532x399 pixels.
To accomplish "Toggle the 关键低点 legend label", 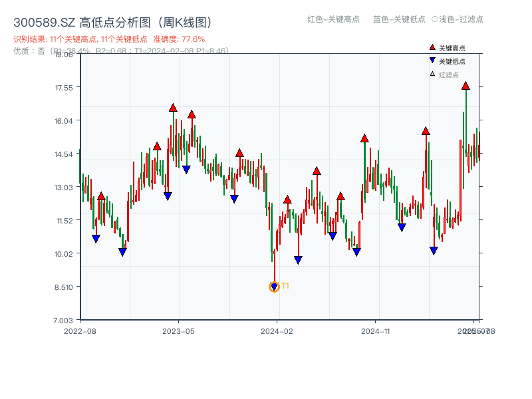I will 452,61.
